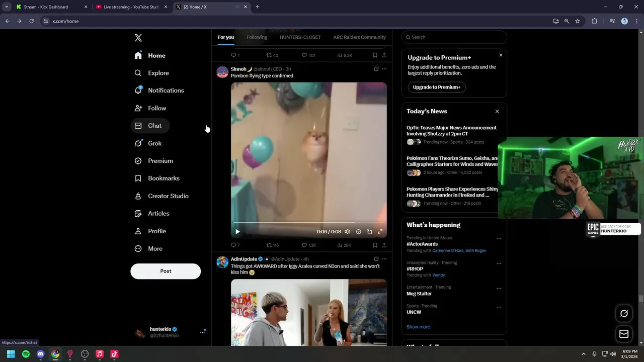Dismiss the Upgrade to Premium+ card
Viewport: 644px width, 362px height.
(501, 55)
